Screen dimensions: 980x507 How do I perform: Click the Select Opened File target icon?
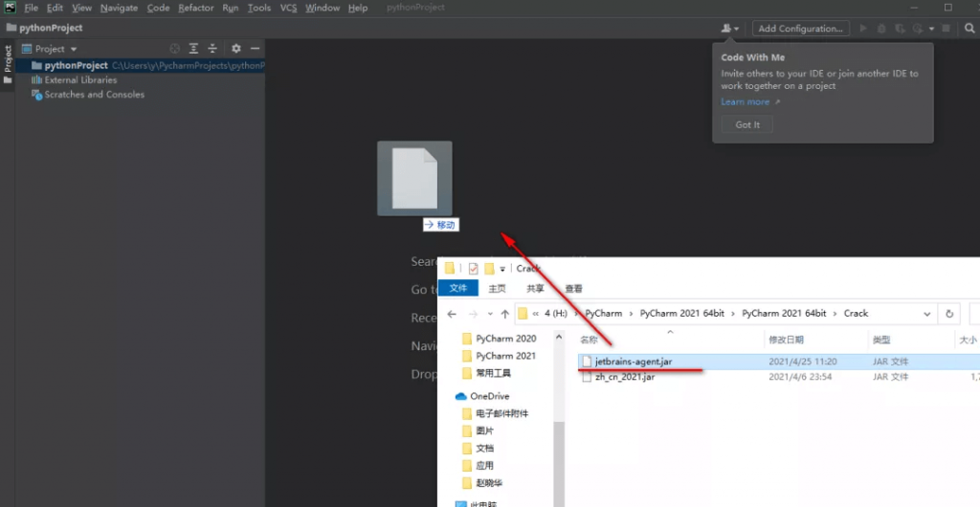tap(175, 49)
